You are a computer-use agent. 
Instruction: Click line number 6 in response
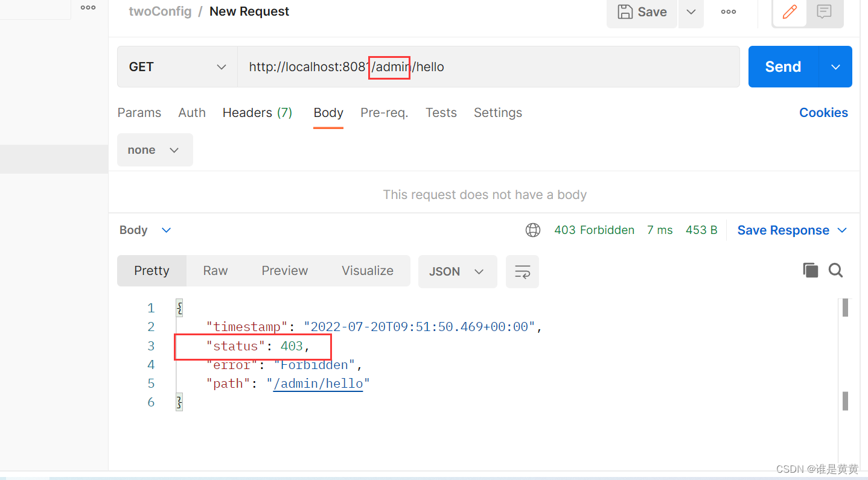pos(151,402)
